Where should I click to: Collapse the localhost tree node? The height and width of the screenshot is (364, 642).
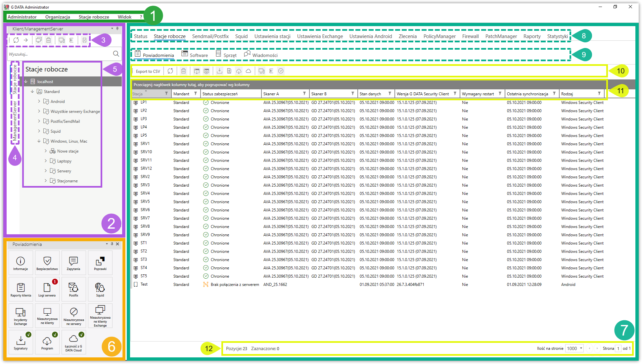(26, 81)
